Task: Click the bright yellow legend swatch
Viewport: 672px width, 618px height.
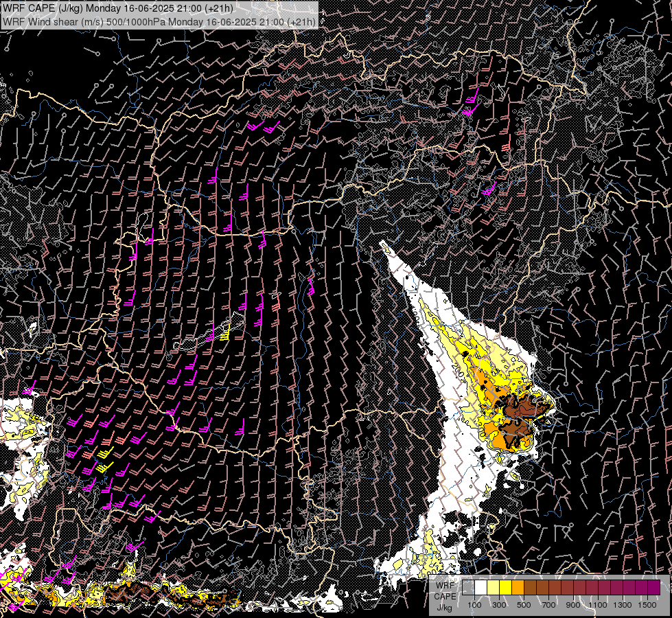Action: (x=506, y=588)
